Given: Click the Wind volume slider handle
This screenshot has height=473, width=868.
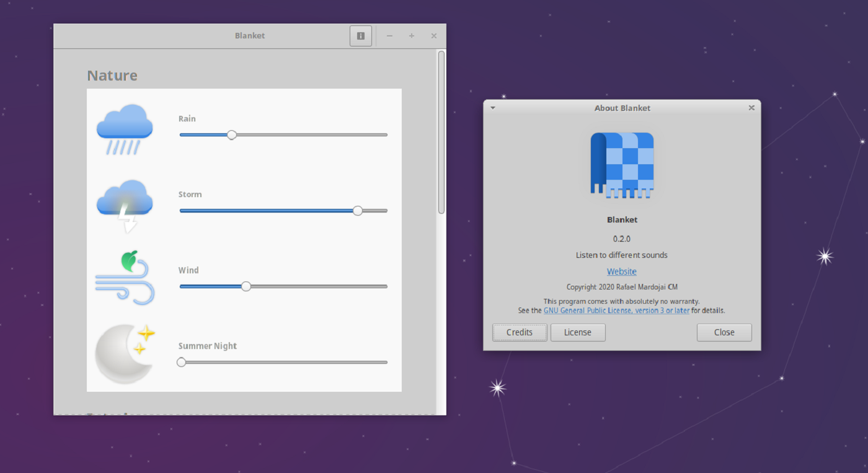Looking at the screenshot, I should 246,286.
